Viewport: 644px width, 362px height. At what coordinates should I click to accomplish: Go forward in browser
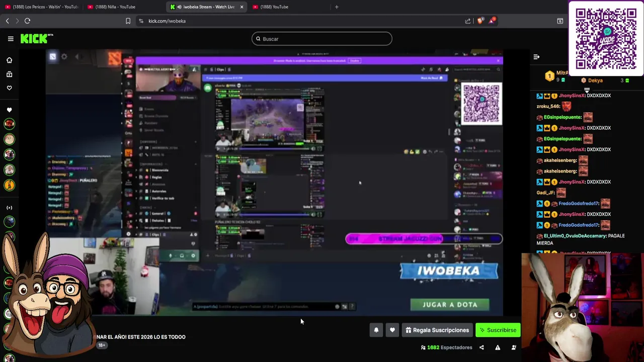coord(17,21)
